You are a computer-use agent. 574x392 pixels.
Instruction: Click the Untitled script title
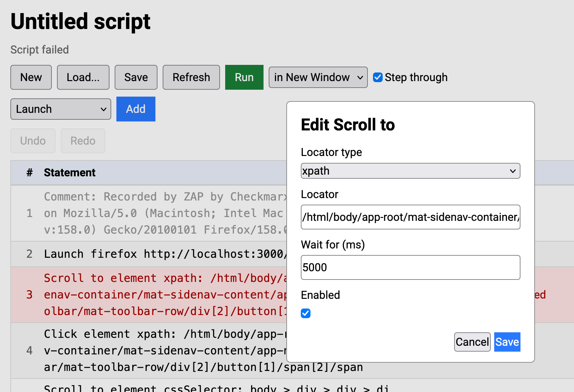coord(80,21)
